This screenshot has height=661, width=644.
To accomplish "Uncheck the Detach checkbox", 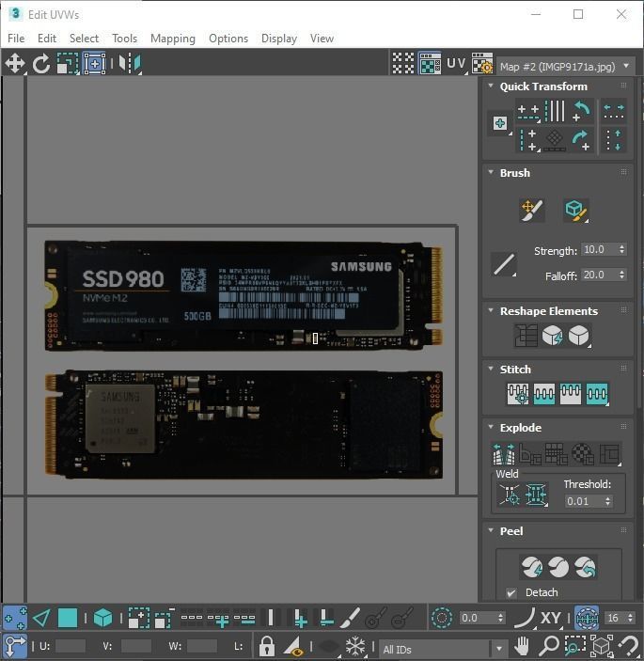I will [511, 593].
